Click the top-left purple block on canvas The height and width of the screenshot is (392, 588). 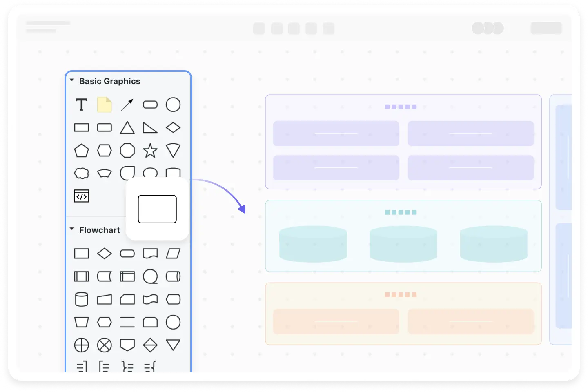coord(336,134)
